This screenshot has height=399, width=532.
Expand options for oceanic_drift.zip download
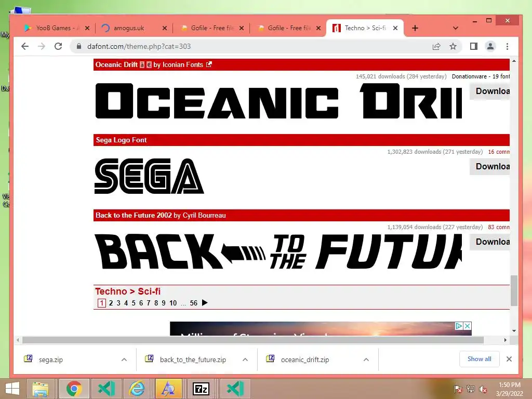[366, 360]
